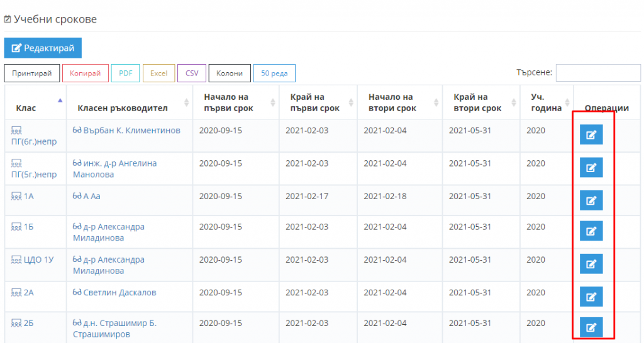Screen dimensions: 644x343
Task: Open the 50 реда rows selector
Action: tap(274, 73)
